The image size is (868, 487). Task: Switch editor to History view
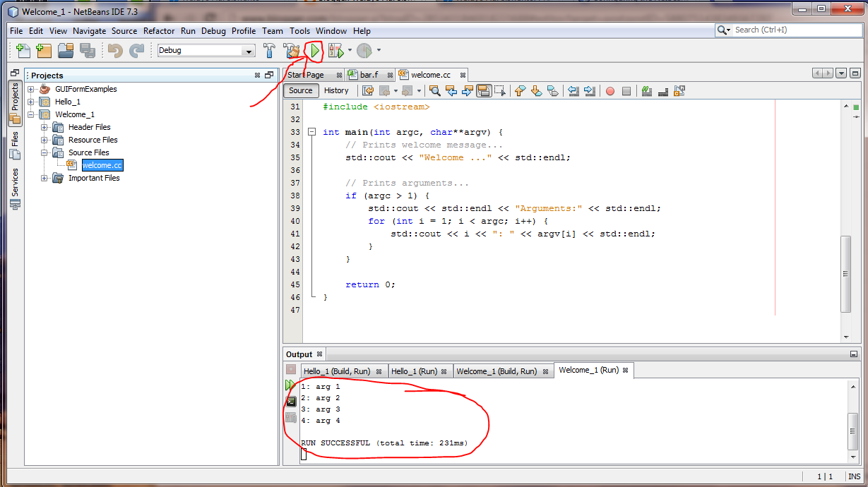tap(336, 90)
